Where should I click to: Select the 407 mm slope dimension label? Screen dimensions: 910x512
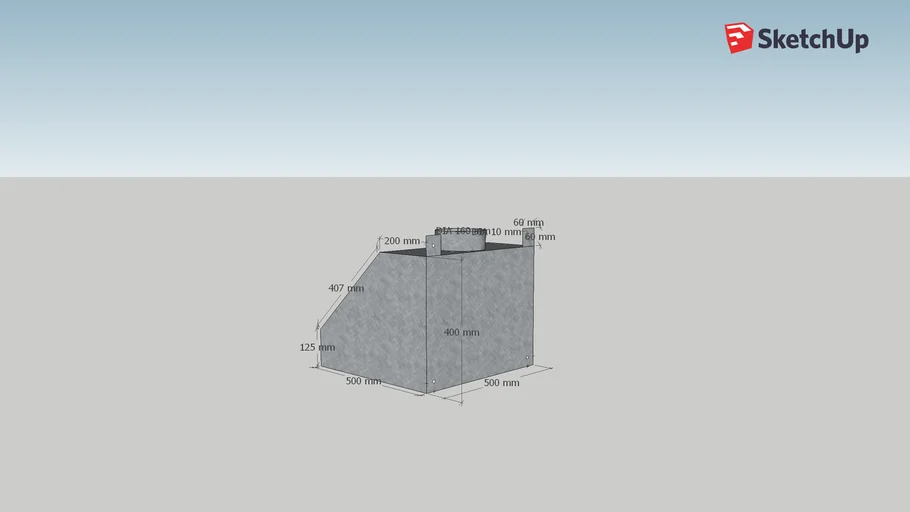(x=346, y=288)
